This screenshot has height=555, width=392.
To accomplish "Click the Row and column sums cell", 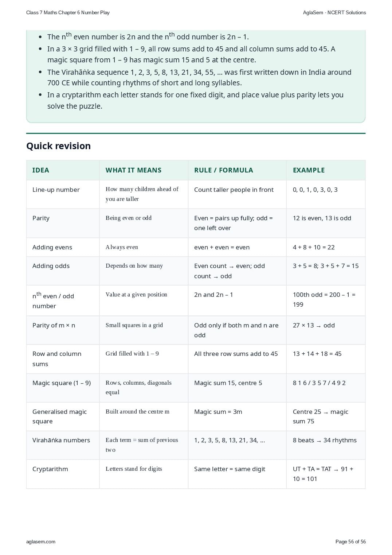I will [63, 359].
